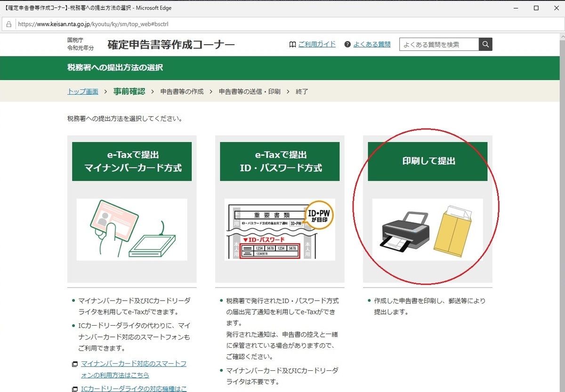Click new-window icon beside ICカードリーダライタ対応機種 link
This screenshot has width=565, height=392.
[x=74, y=389]
